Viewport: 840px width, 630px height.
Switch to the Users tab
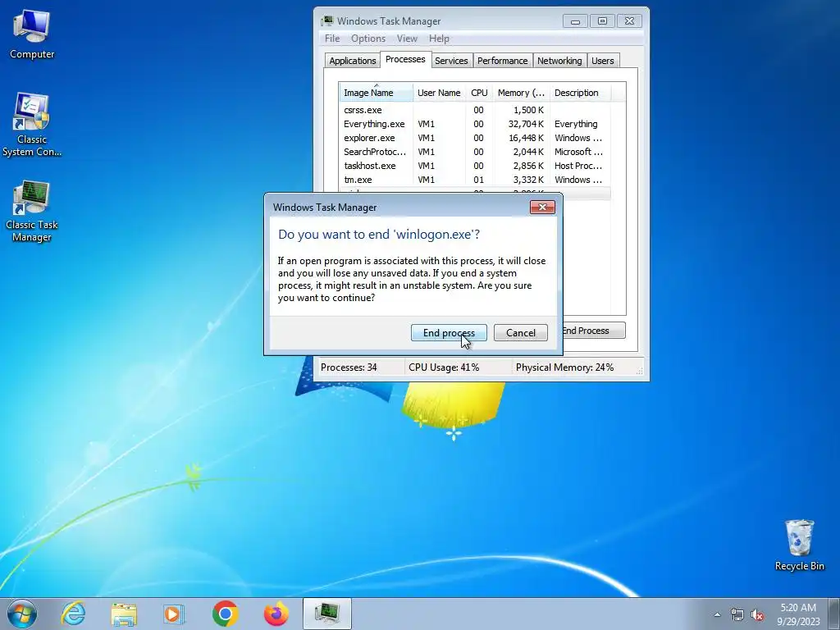603,61
